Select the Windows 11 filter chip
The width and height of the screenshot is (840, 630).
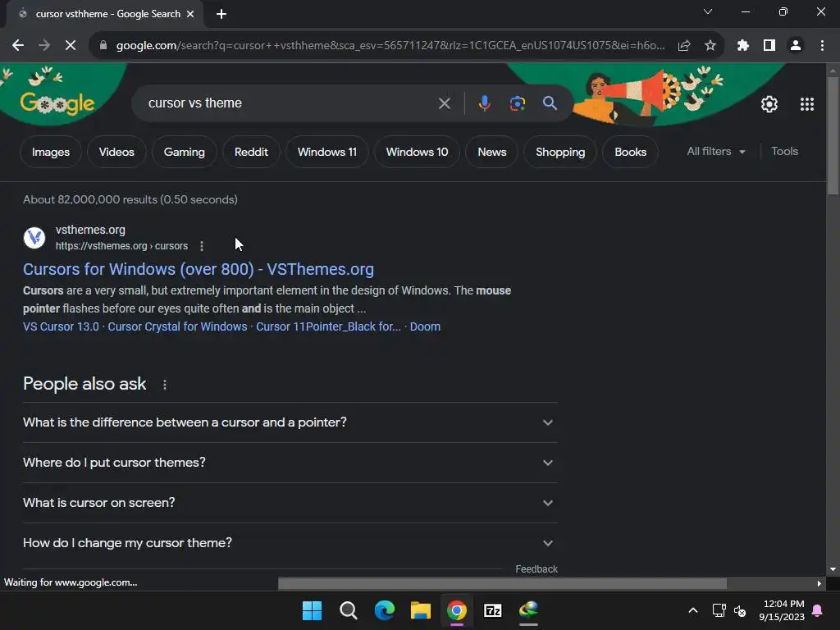(x=326, y=152)
